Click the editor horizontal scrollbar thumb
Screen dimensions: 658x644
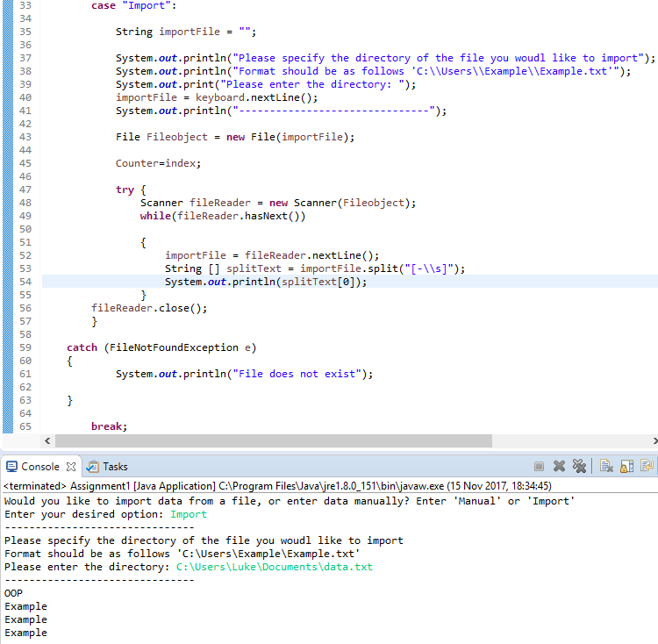tap(274, 441)
